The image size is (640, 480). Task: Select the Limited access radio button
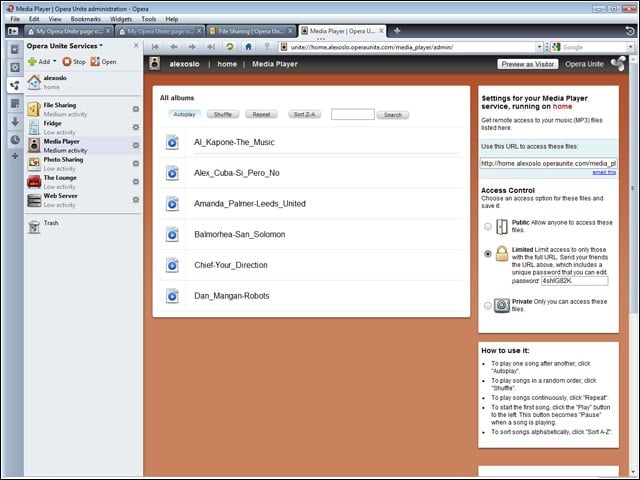pos(488,253)
